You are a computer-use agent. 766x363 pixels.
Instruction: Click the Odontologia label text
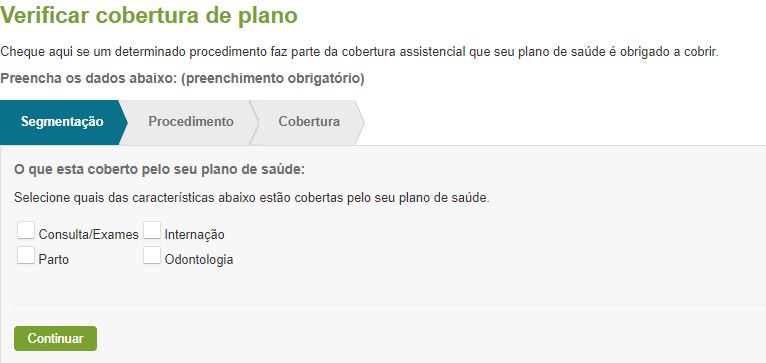[x=199, y=260]
